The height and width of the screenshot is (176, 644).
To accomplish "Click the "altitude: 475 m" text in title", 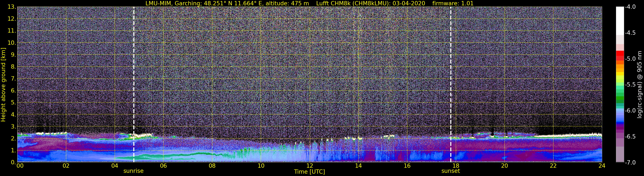I will [x=287, y=3].
